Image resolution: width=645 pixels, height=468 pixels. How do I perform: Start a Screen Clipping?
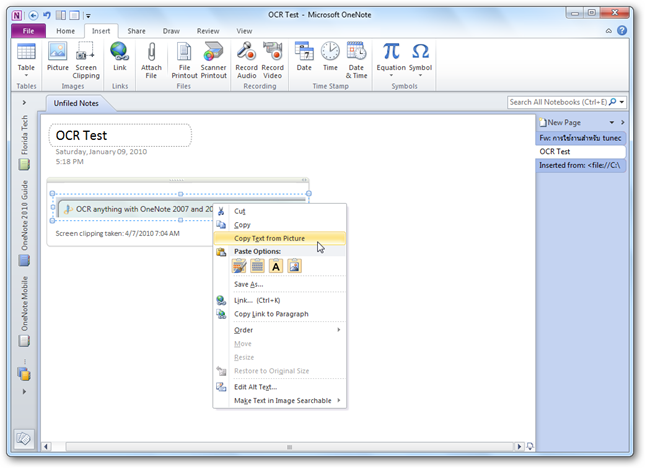pyautogui.click(x=86, y=60)
